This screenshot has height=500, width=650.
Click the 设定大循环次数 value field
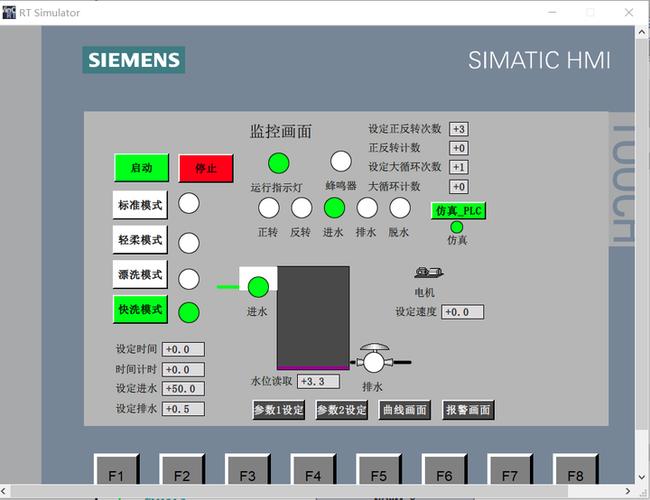[x=459, y=167]
